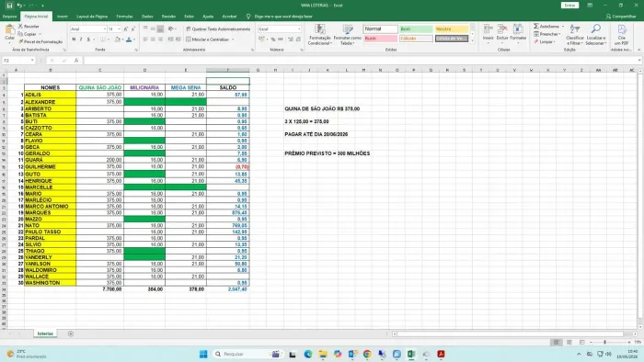Click the formula bar input
The width and height of the screenshot is (644, 362).
[361, 61]
